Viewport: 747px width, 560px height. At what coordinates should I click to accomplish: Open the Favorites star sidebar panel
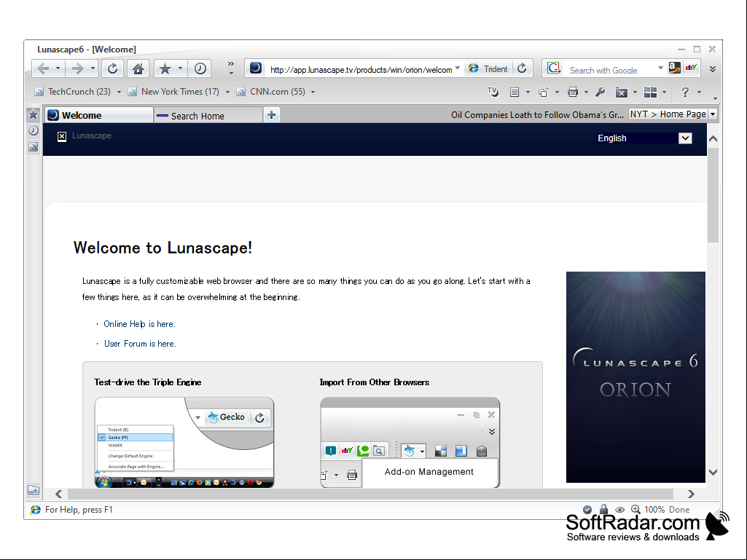pos(34,114)
